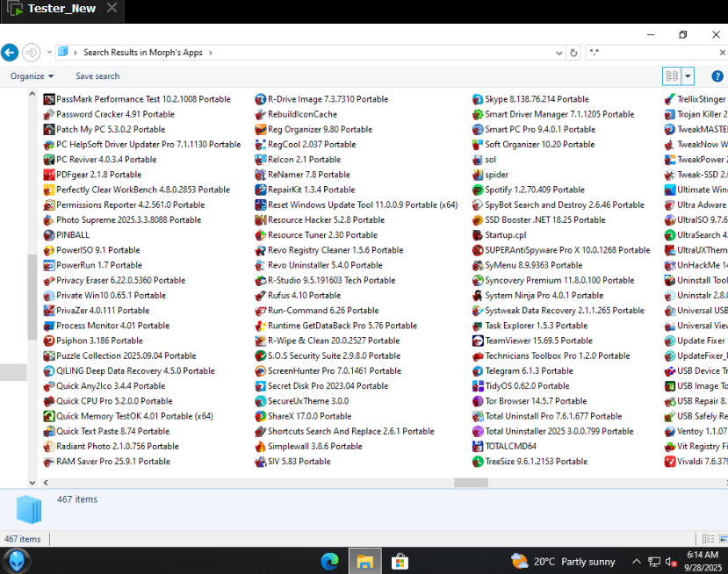The image size is (728, 574).
Task: Expand the address bar history dropdown
Action: pos(559,53)
